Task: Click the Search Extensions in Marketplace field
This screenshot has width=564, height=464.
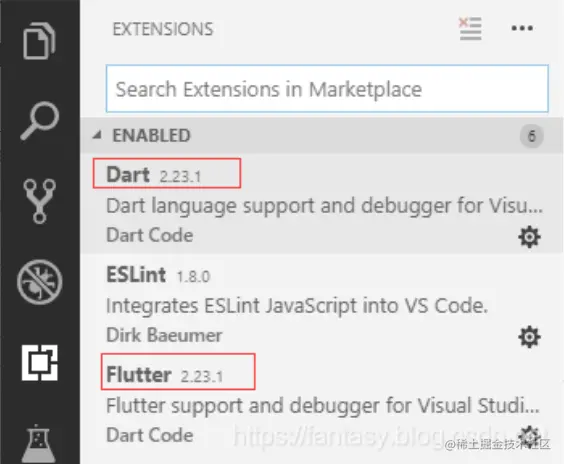Action: point(327,89)
